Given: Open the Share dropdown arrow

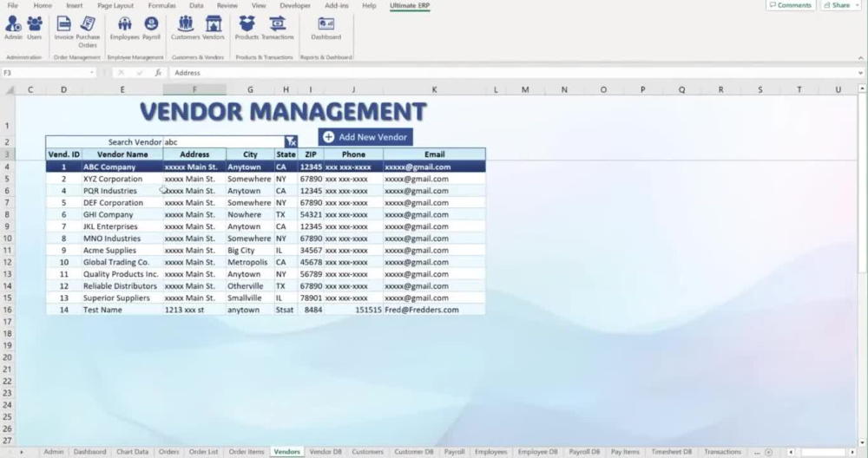Looking at the screenshot, I should point(857,5).
